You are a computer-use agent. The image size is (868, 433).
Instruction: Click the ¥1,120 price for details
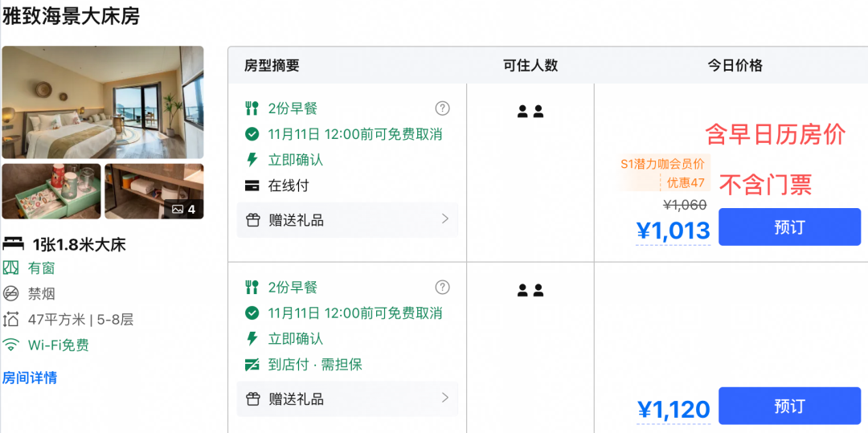pyautogui.click(x=674, y=410)
